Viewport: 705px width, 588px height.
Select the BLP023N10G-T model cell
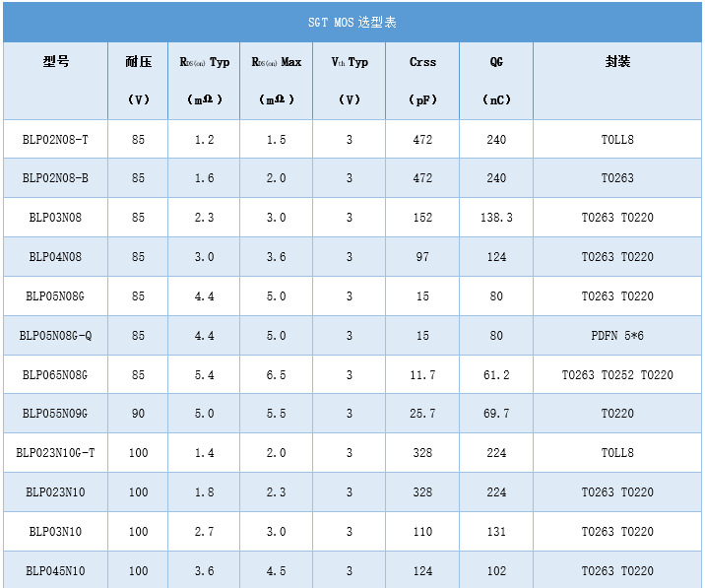click(x=55, y=453)
